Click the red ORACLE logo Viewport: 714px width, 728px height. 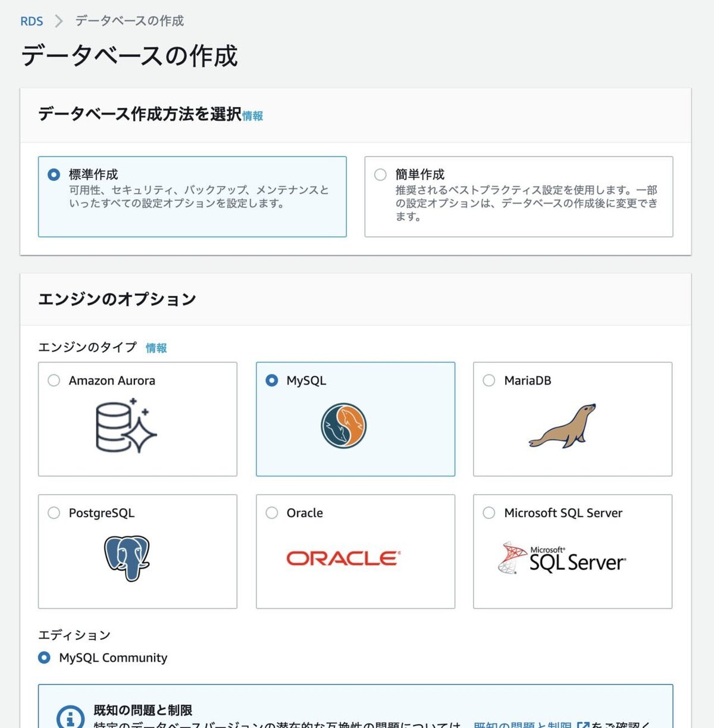343,558
